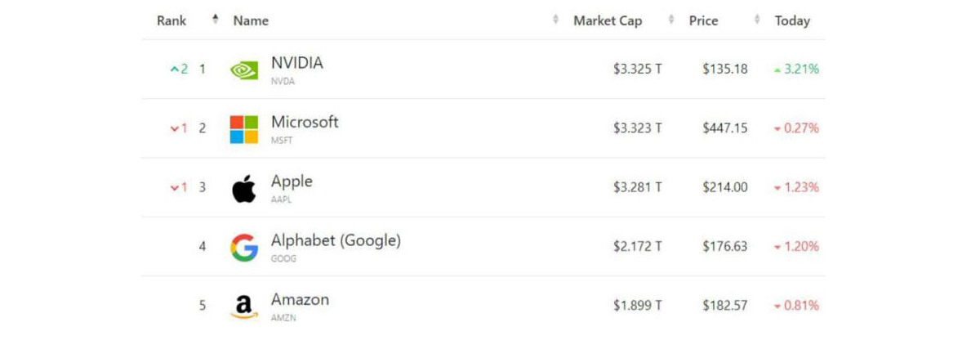The height and width of the screenshot is (345, 980).
Task: Click Apple's $3.281 T market cap
Action: [638, 188]
